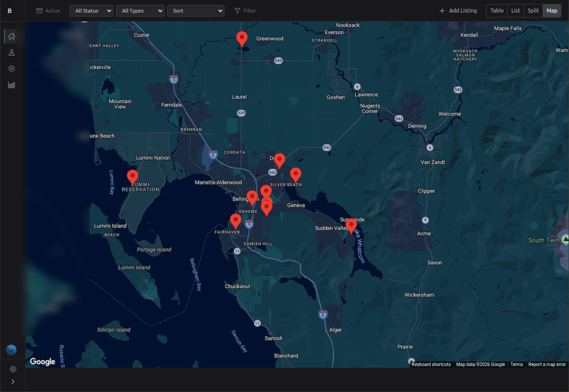
Task: Click the Add Listing button
Action: pos(458,10)
